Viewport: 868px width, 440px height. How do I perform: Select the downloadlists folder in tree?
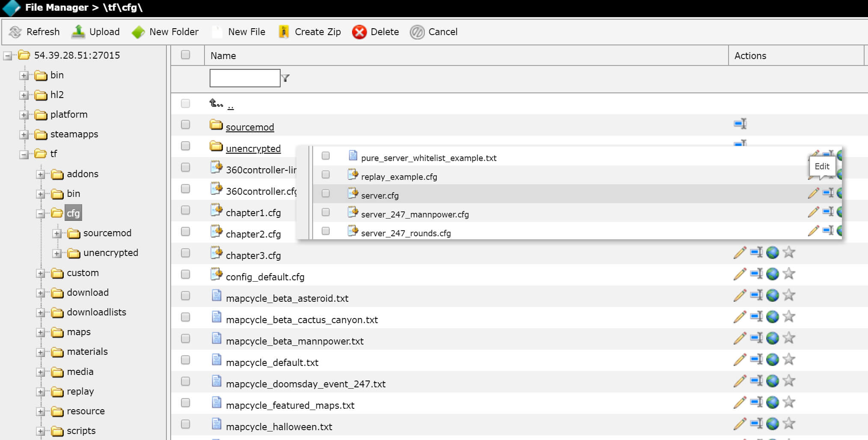click(x=96, y=312)
